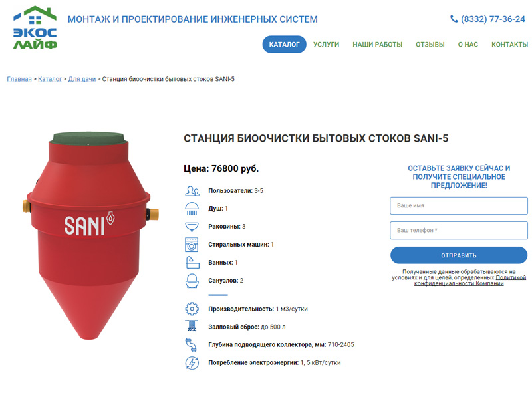Click the Экос Лайф house logo
Image resolution: width=532 pixels, height=399 pixels.
[x=35, y=27]
